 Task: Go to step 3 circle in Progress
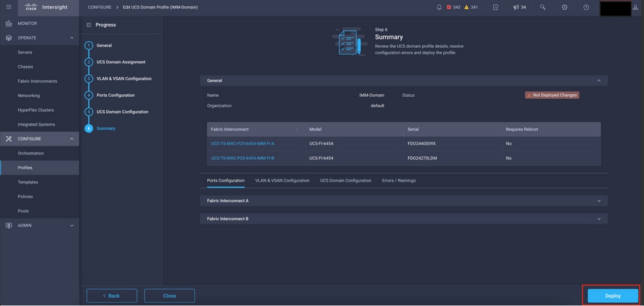pyautogui.click(x=88, y=79)
